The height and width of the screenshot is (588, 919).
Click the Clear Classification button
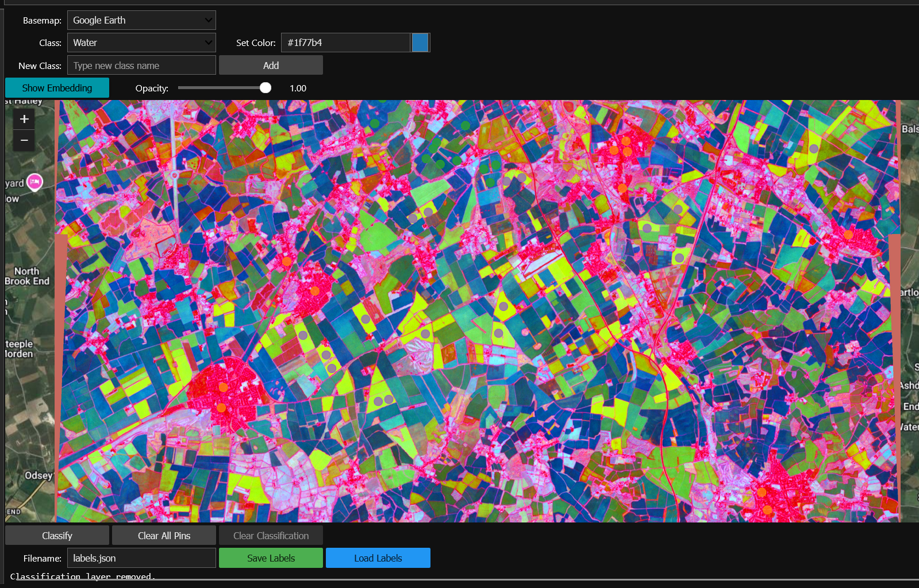271,536
